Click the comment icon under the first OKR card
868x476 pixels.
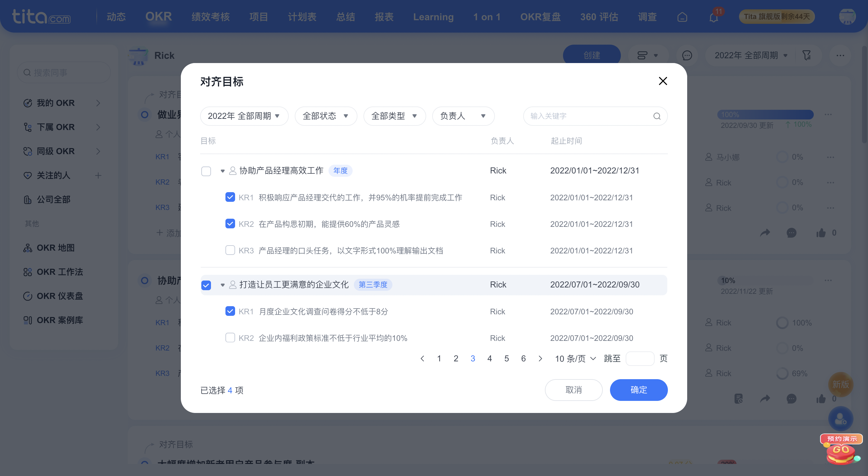[x=791, y=233]
